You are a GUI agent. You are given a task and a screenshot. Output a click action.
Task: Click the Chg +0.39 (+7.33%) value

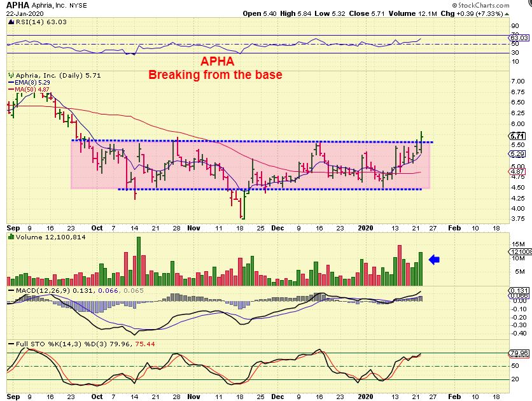click(x=472, y=13)
